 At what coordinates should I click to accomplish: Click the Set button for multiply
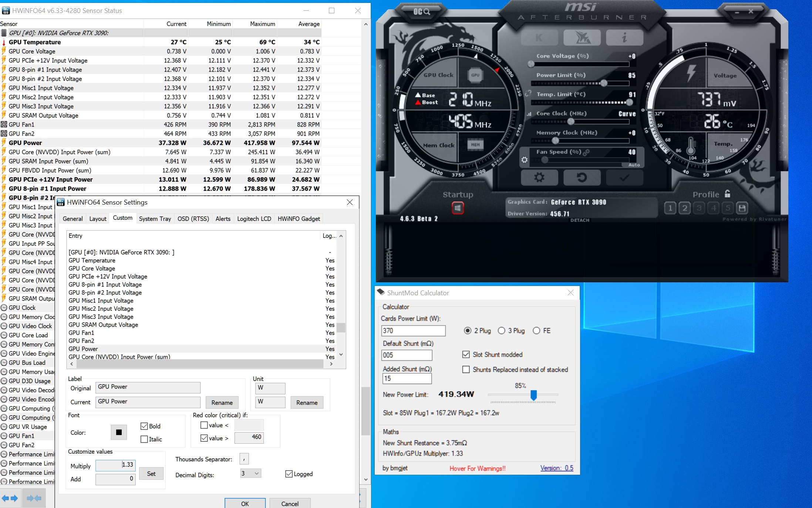coord(151,474)
